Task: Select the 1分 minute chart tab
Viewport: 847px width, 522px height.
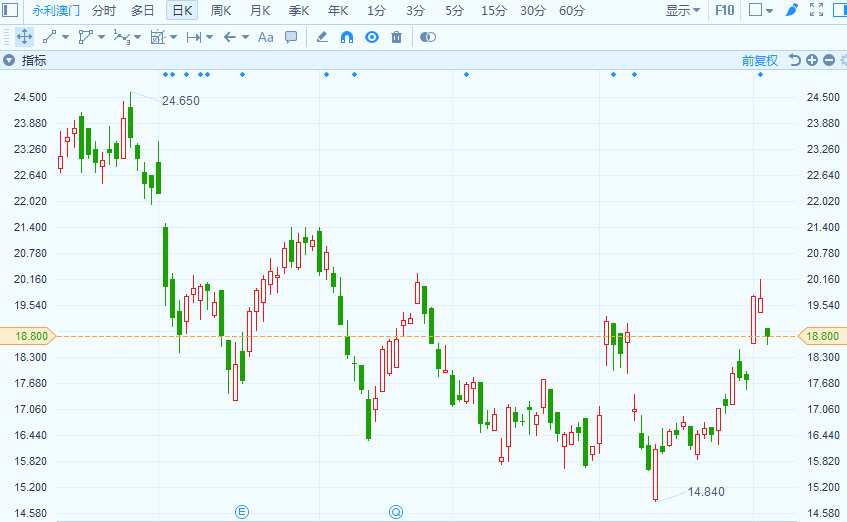Action: (x=377, y=10)
